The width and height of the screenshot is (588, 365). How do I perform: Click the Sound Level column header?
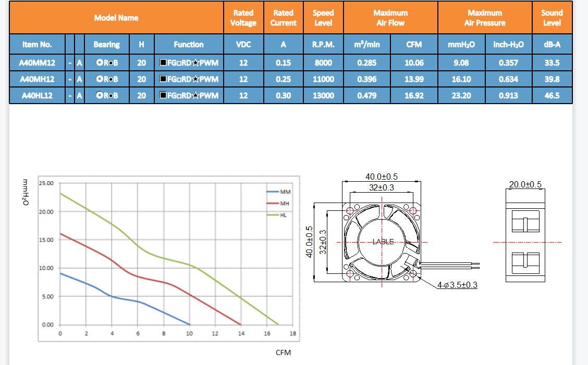pyautogui.click(x=552, y=18)
